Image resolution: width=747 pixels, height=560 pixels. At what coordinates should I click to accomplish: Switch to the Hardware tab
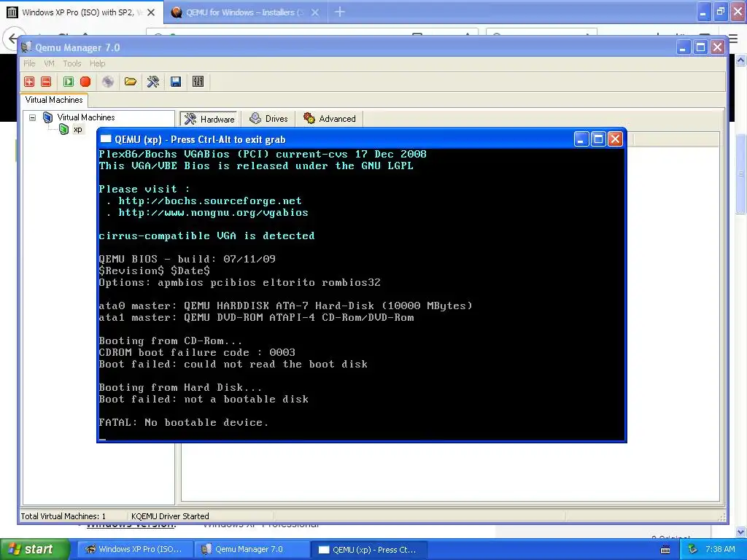[x=209, y=119]
